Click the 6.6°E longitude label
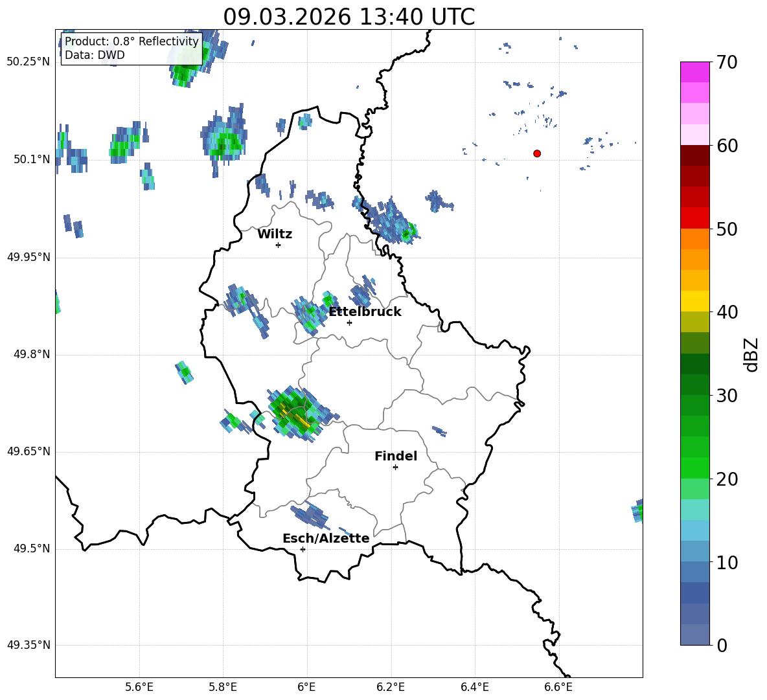This screenshot has width=767, height=700. [x=558, y=687]
